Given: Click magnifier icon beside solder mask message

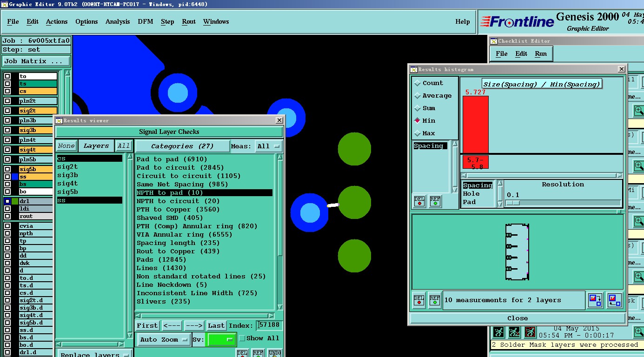Looking at the screenshot, I should [639, 332].
